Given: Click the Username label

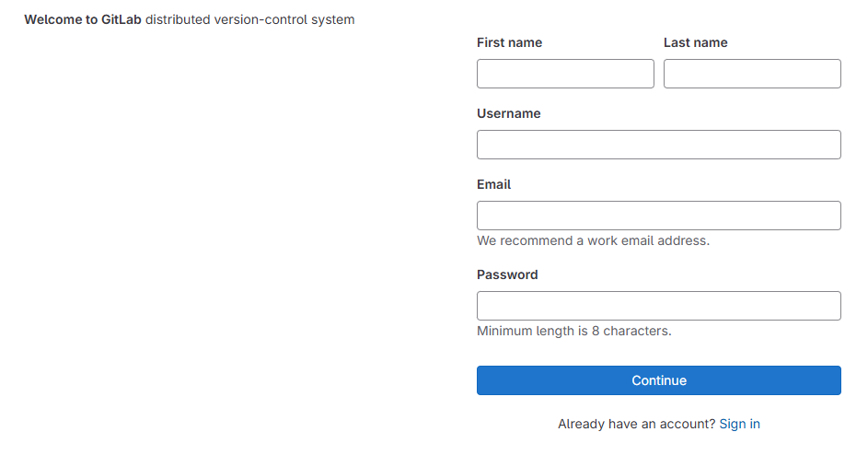Looking at the screenshot, I should coord(508,113).
